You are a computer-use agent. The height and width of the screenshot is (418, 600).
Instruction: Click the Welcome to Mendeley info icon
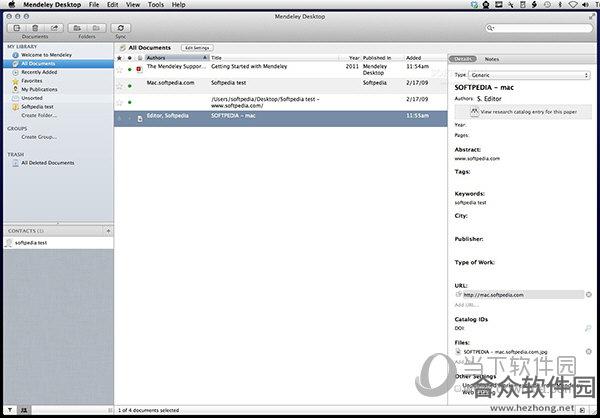click(15, 55)
